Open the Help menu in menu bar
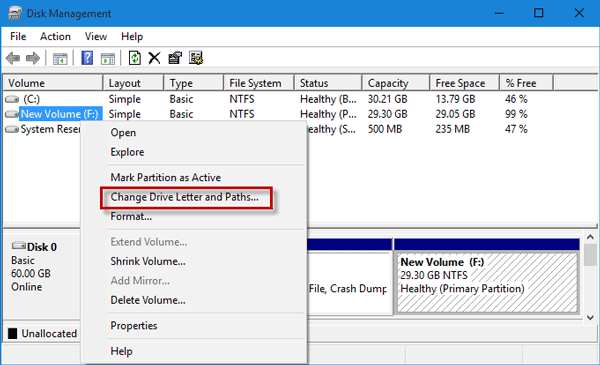Image resolution: width=600 pixels, height=365 pixels. 132,36
